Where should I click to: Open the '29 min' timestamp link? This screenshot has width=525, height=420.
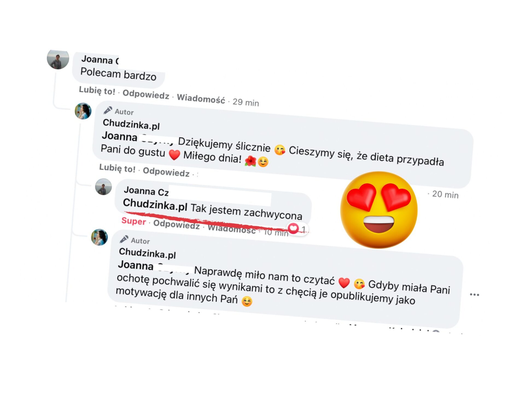click(246, 102)
